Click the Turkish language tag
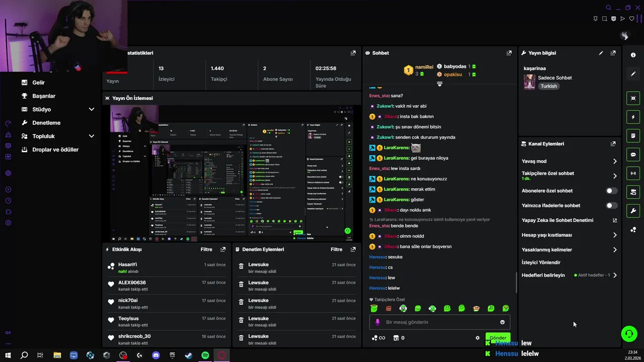 click(549, 86)
